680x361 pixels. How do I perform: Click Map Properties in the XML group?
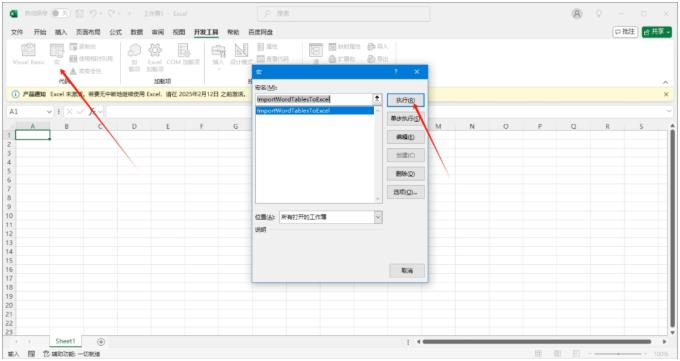click(x=345, y=46)
